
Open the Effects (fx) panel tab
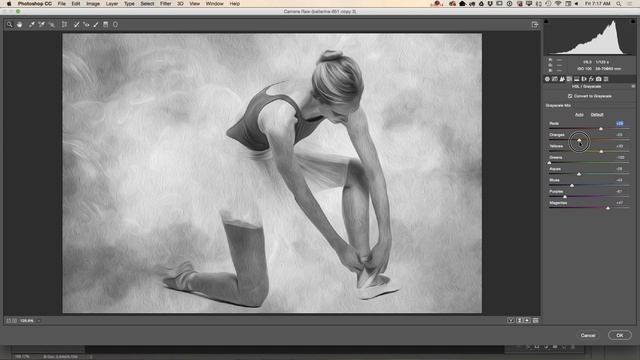coord(591,79)
